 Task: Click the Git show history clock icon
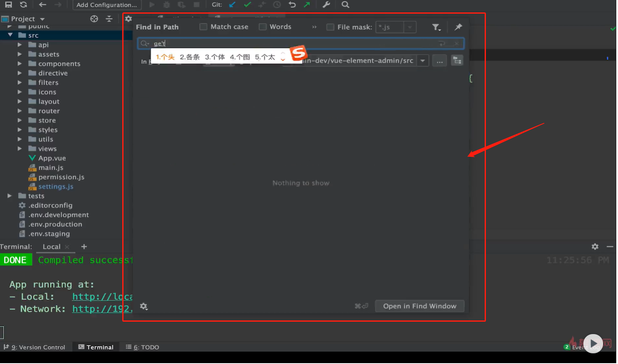click(277, 5)
